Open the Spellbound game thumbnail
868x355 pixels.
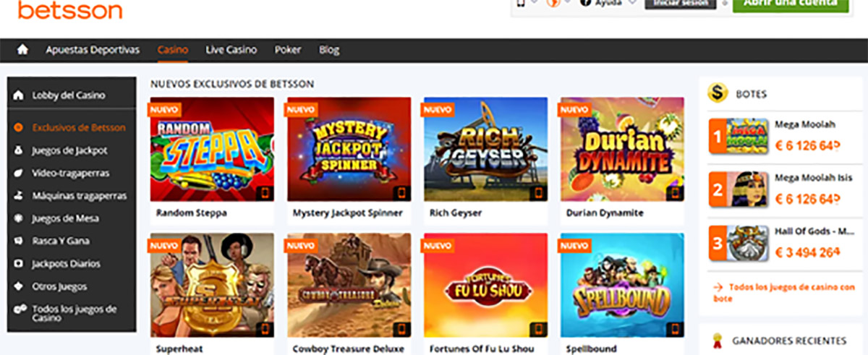click(x=622, y=286)
